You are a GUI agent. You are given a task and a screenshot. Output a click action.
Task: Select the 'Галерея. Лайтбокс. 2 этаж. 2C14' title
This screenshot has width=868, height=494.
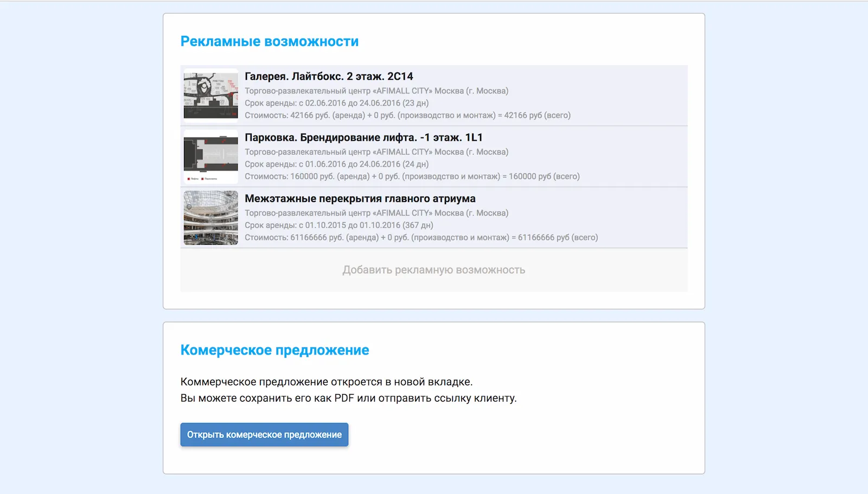tap(329, 77)
